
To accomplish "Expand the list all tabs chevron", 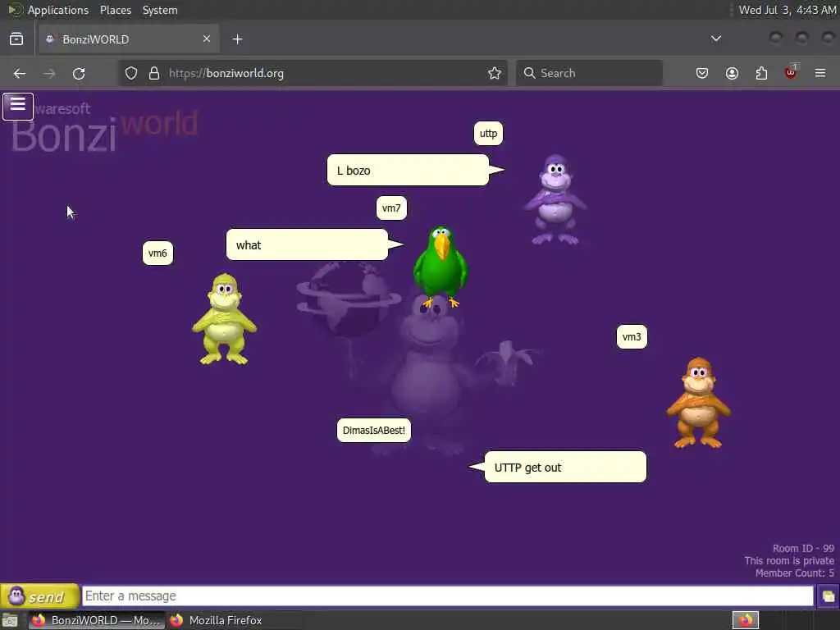I will pos(715,39).
